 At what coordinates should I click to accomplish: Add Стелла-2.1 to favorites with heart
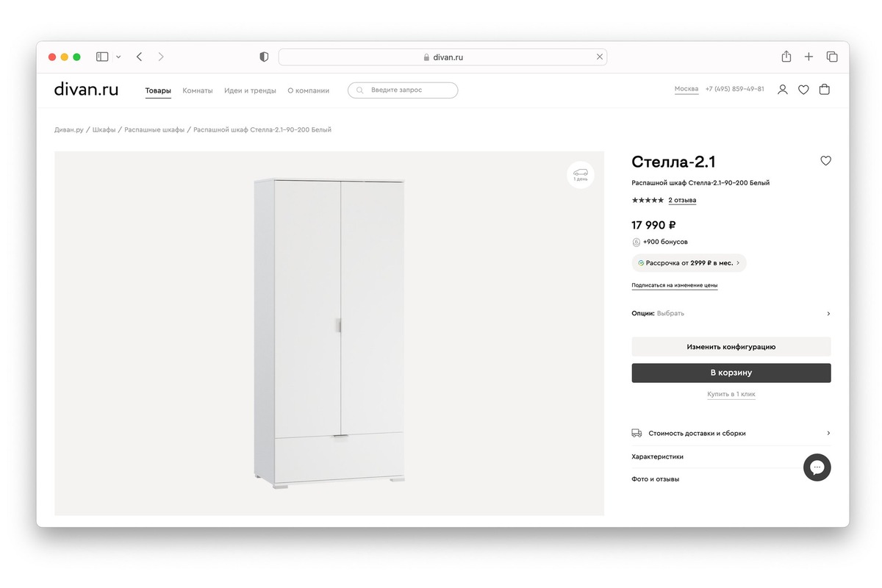click(x=825, y=161)
